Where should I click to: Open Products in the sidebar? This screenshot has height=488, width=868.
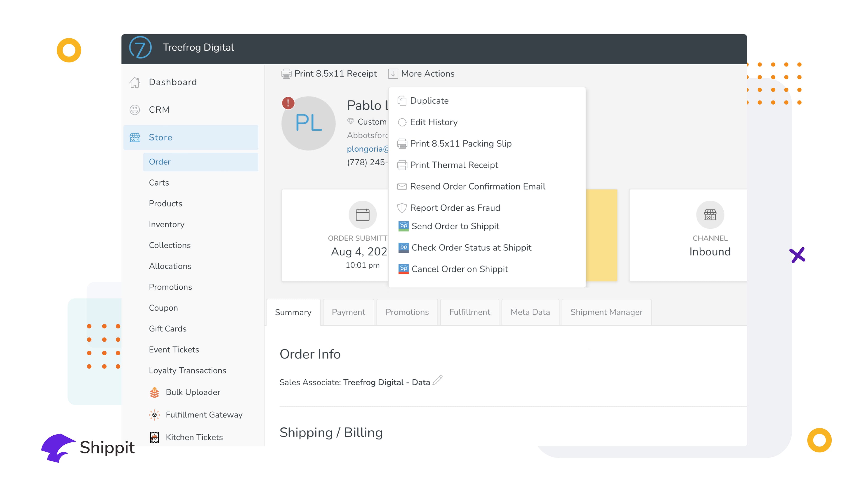pos(165,204)
